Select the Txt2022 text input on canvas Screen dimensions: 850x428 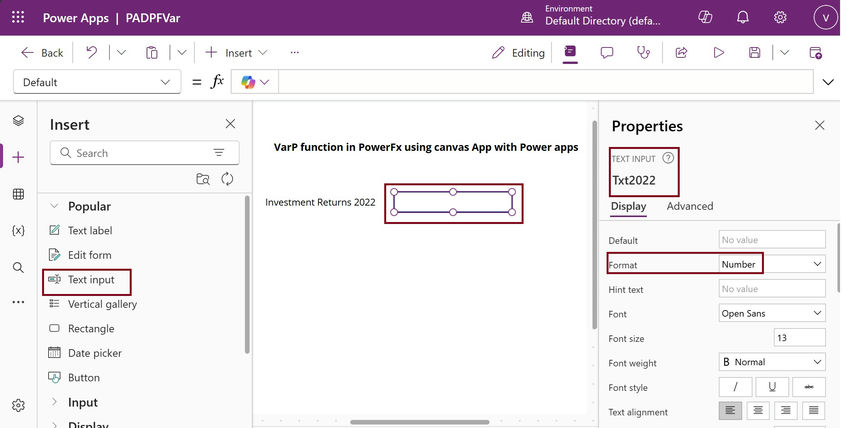tap(453, 202)
